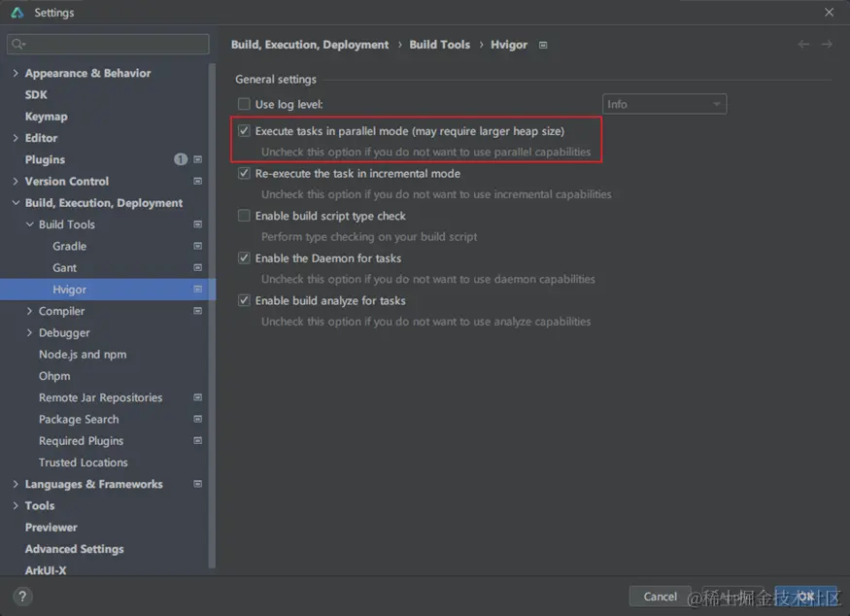Open the Ohpm settings page

coord(54,376)
